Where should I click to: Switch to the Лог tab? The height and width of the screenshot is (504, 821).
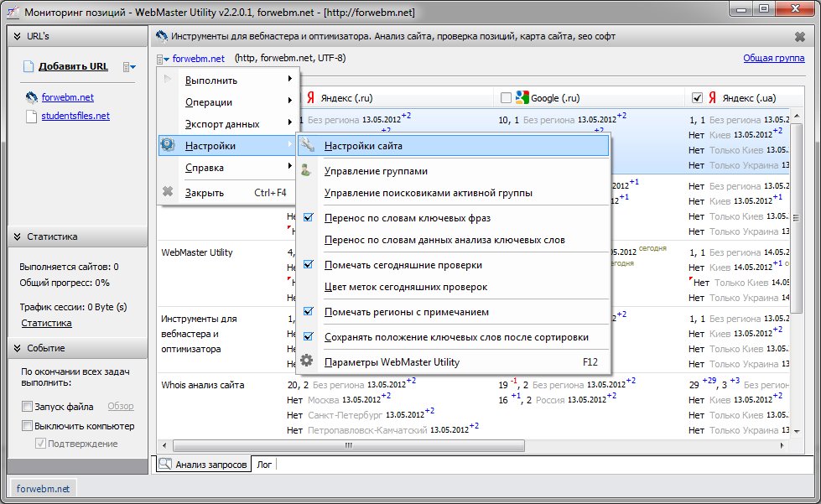[264, 464]
